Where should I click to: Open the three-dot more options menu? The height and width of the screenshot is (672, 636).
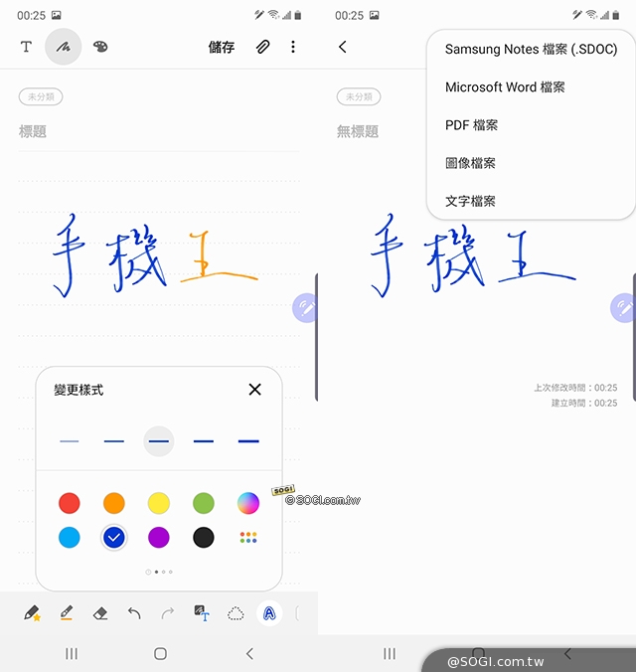coord(293,47)
